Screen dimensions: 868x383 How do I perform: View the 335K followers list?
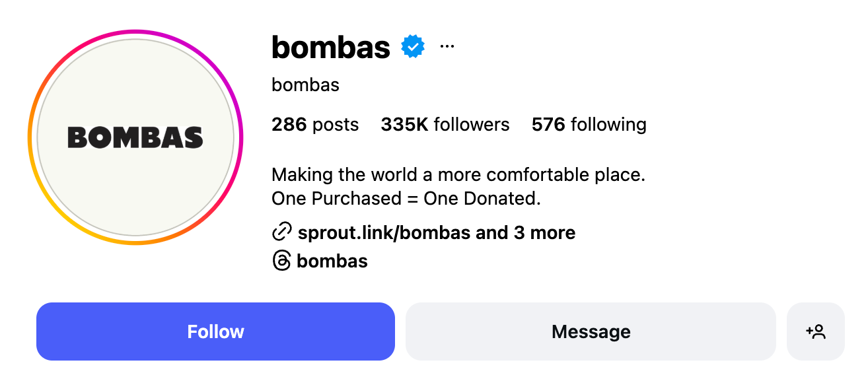click(x=445, y=124)
